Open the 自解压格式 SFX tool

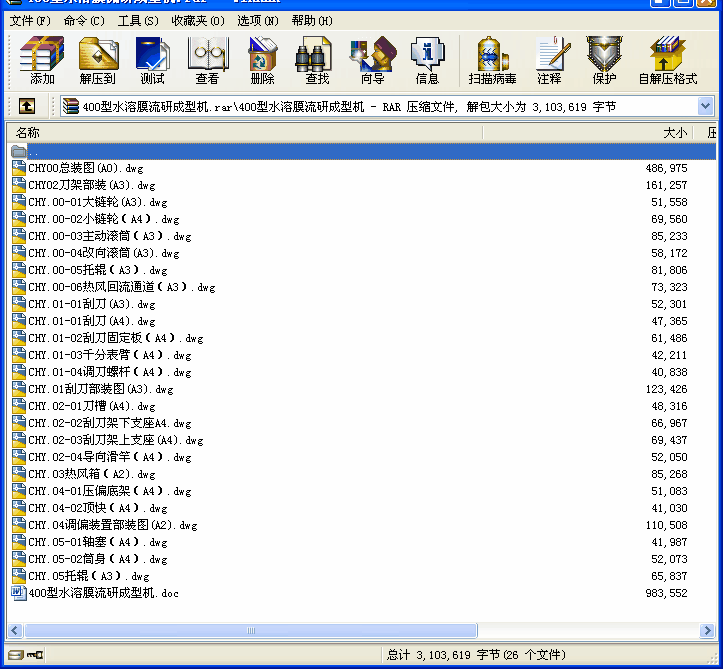click(x=667, y=60)
